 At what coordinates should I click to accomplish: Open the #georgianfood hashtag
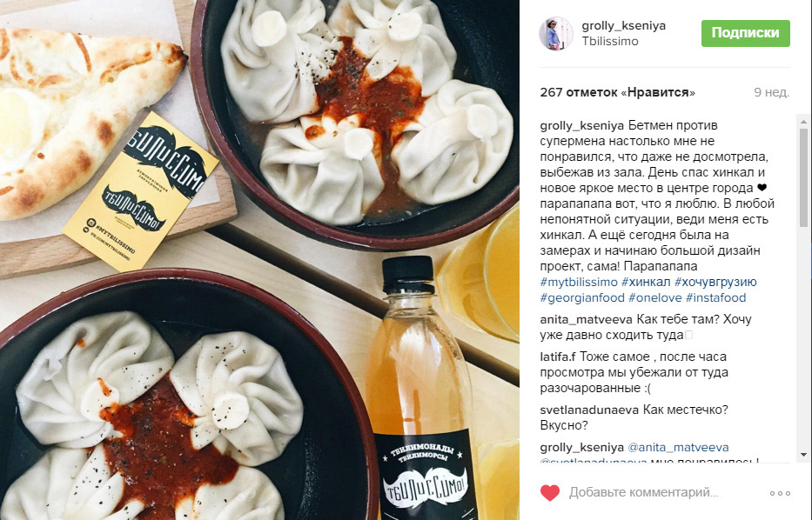click(x=582, y=298)
